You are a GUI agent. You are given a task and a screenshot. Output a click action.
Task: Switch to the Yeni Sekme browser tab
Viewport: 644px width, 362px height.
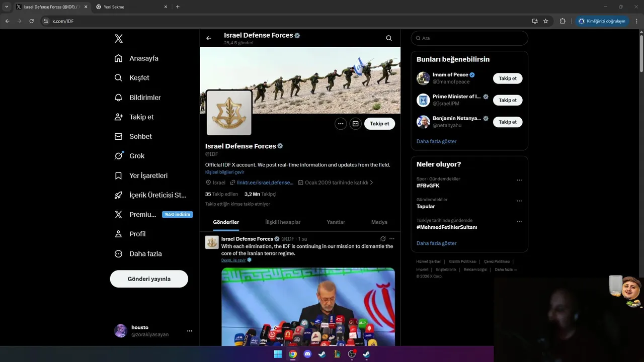132,7
